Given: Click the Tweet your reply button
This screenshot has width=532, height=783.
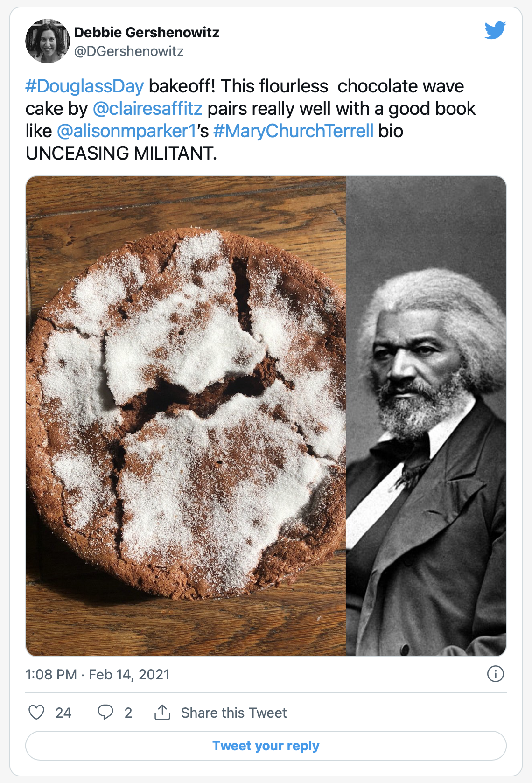Looking at the screenshot, I should pos(266,746).
